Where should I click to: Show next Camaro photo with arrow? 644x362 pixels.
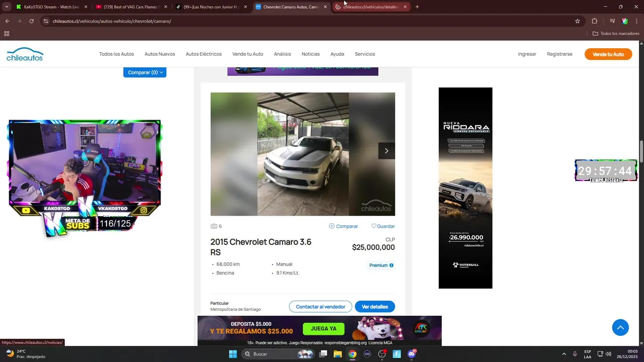pyautogui.click(x=386, y=151)
